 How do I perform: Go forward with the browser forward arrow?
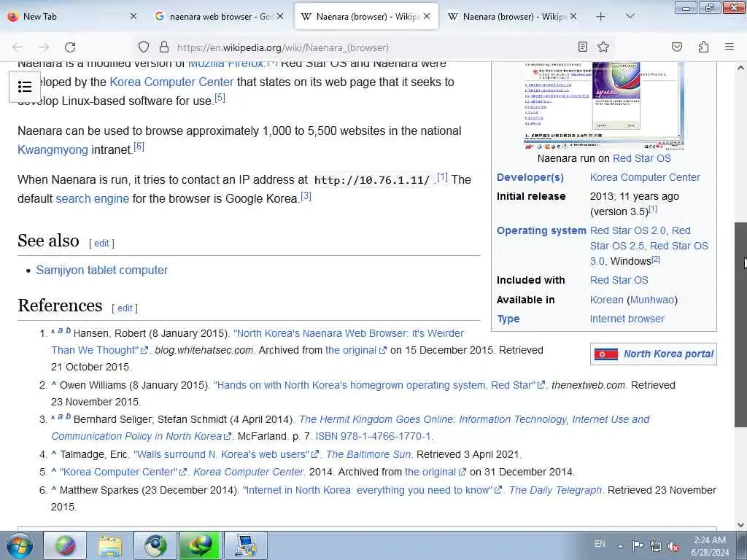pos(44,47)
